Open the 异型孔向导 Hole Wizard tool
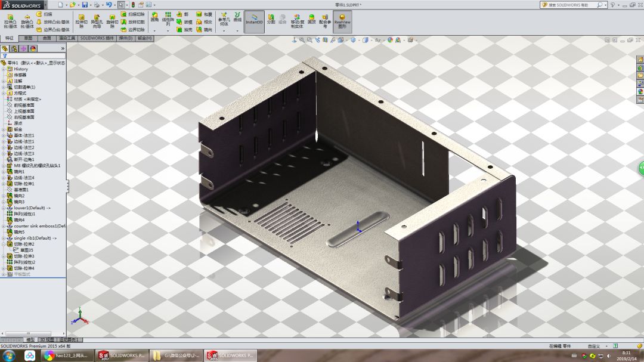This screenshot has height=362, width=644. tap(96, 21)
